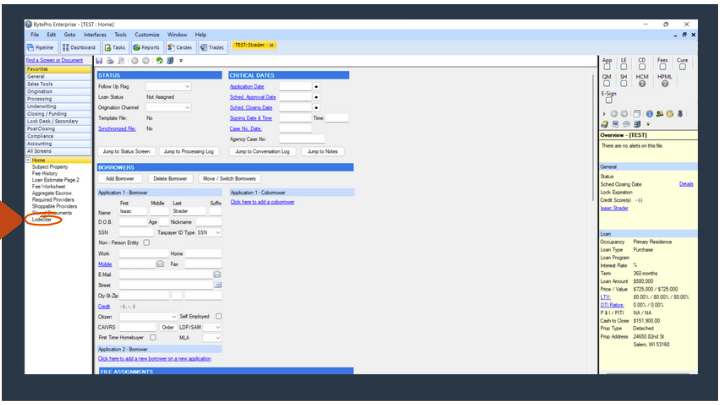Open the Cardex view

coord(180,47)
